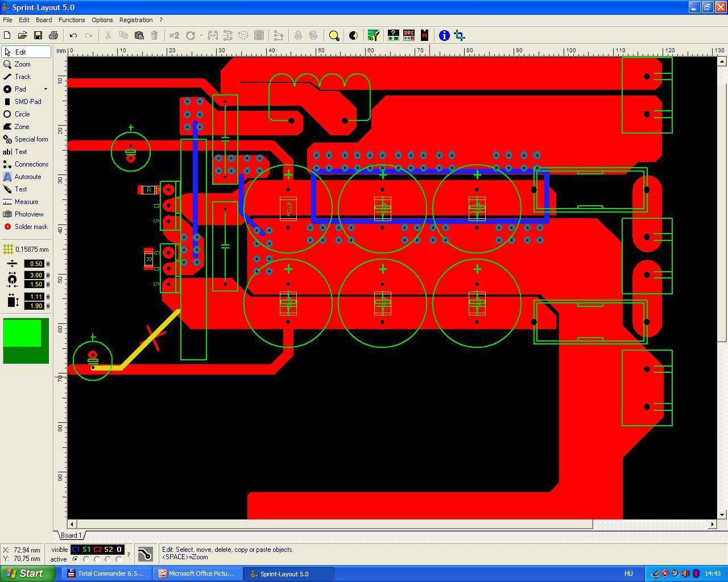Select the Circle tool
Screen dimensions: 728x582
26,114
